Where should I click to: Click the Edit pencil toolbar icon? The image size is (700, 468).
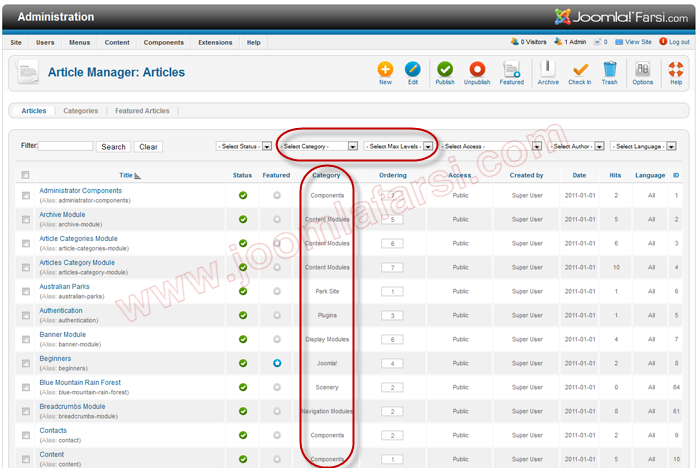pyautogui.click(x=412, y=70)
